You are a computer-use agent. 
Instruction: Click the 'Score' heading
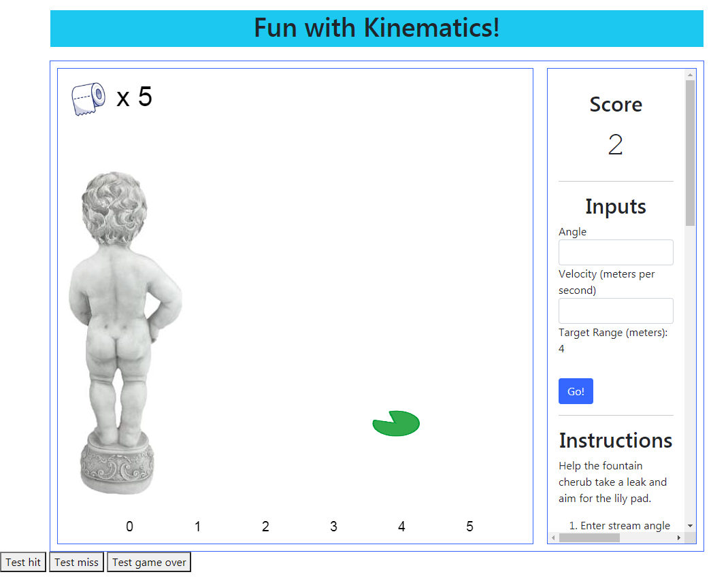(616, 105)
